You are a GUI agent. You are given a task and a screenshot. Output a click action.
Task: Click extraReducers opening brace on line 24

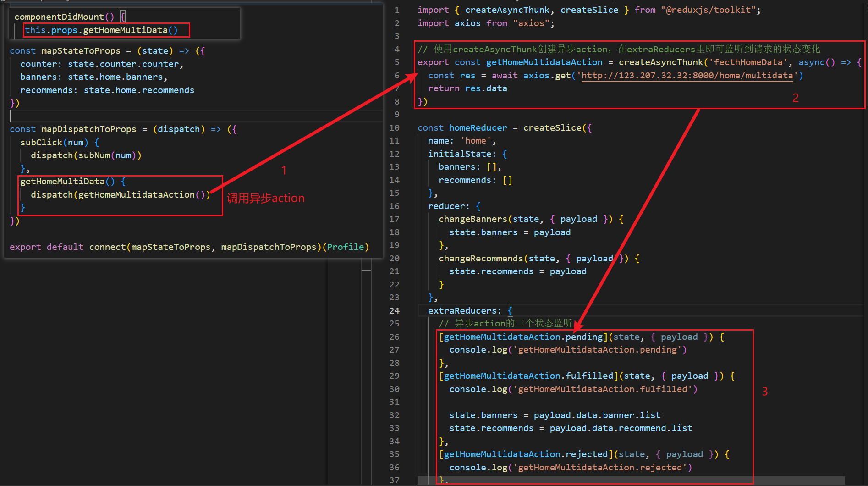[x=510, y=311]
